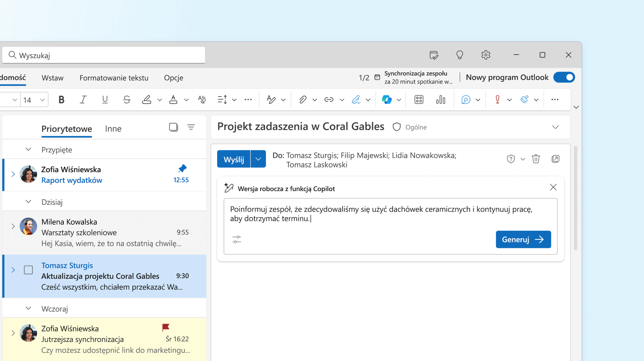Viewport: 644px width, 361px height.
Task: Attach a file with paperclip icon
Action: pyautogui.click(x=303, y=100)
